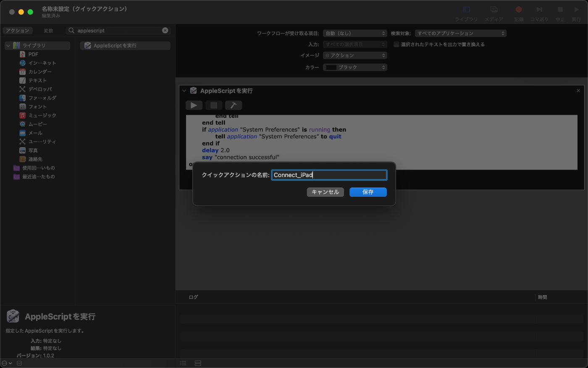The height and width of the screenshot is (368, 588).
Task: Switch to the アクション tab
Action: tap(18, 31)
